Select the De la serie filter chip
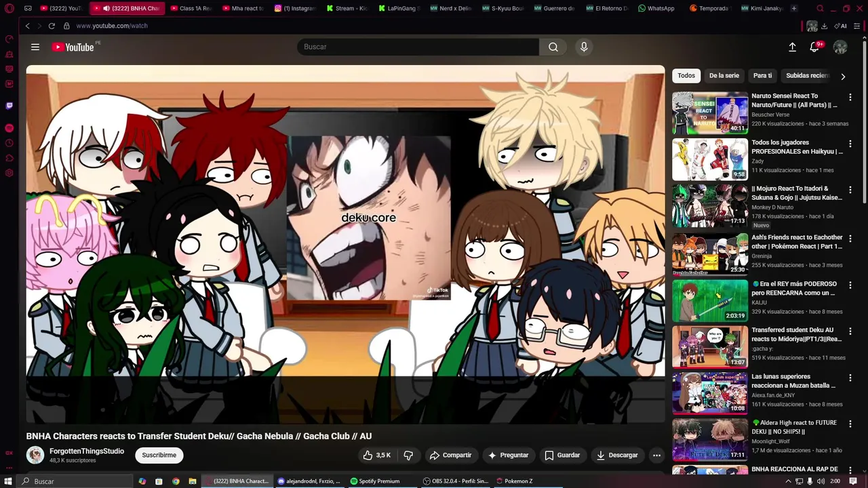This screenshot has width=868, height=488. click(x=724, y=76)
